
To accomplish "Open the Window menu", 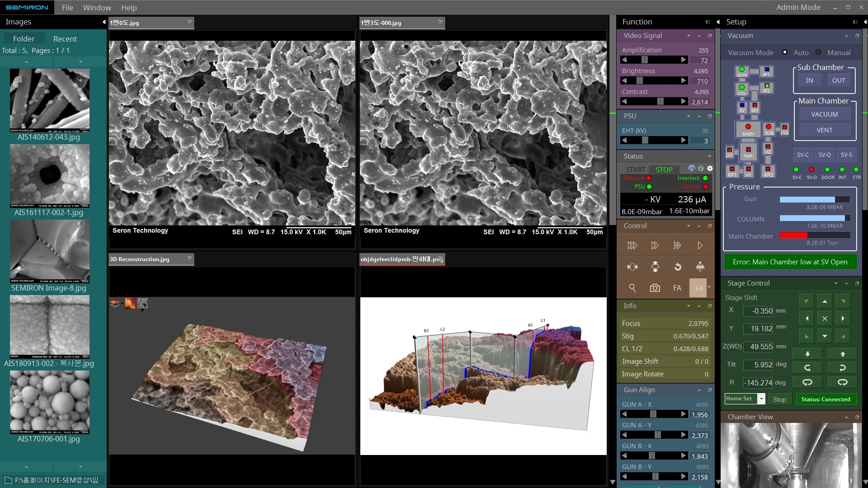I will coord(97,8).
